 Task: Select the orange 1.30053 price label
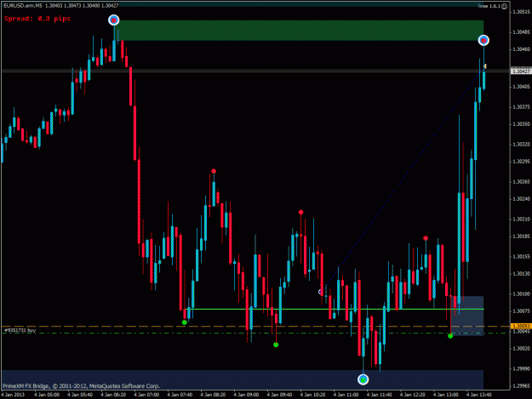pyautogui.click(x=521, y=326)
